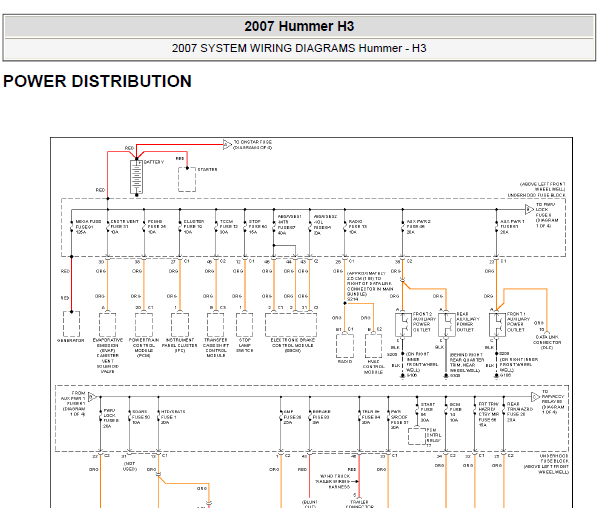Click the dashed Starter component box

(x=187, y=179)
